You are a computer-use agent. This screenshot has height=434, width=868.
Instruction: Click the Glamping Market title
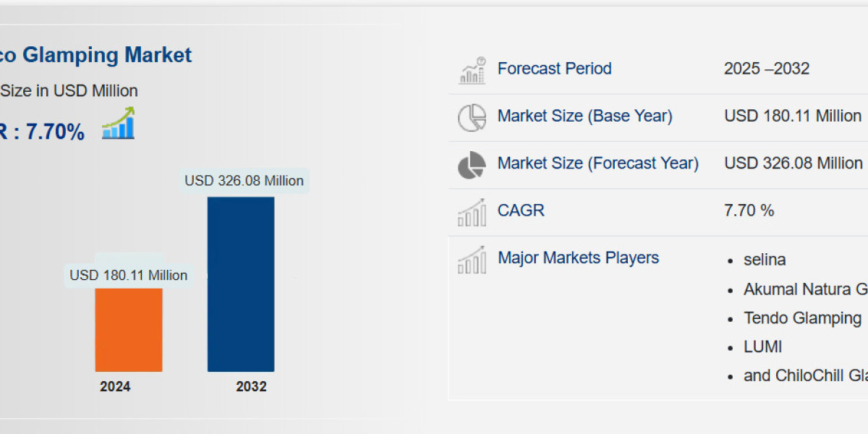point(95,55)
